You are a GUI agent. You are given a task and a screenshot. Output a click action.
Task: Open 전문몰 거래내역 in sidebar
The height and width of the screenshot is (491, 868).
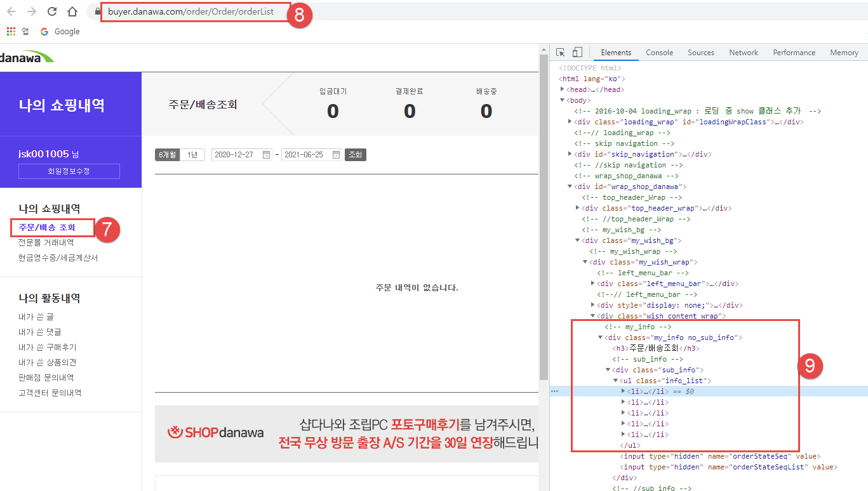pyautogui.click(x=46, y=242)
